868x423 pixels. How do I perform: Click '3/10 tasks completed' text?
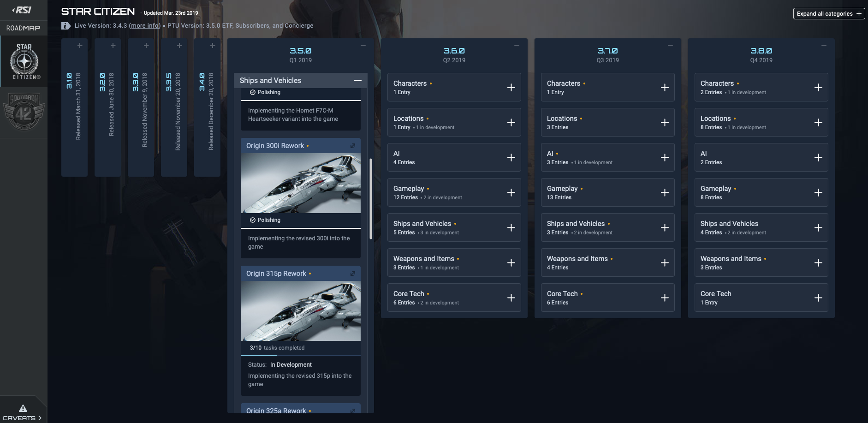tap(277, 348)
